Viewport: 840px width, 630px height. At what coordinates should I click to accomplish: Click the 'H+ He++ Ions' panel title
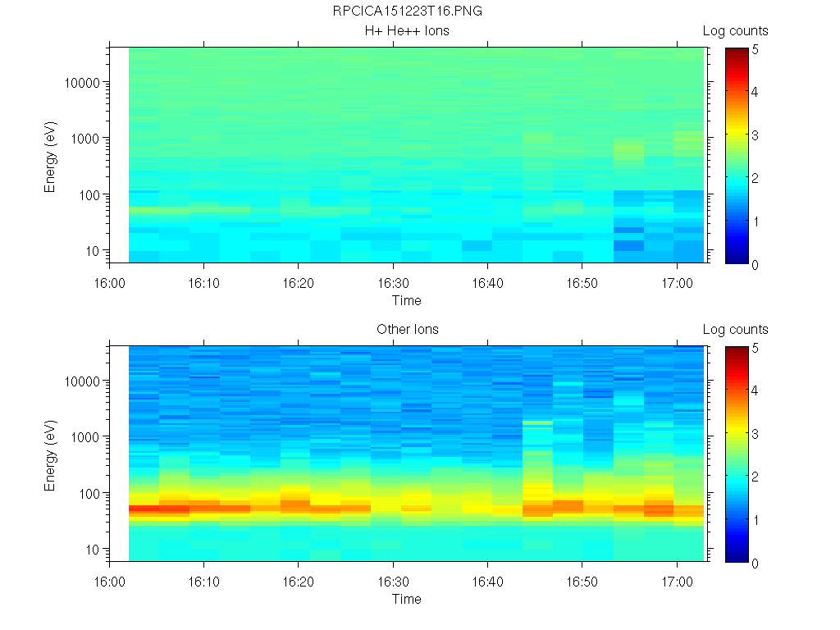point(407,31)
